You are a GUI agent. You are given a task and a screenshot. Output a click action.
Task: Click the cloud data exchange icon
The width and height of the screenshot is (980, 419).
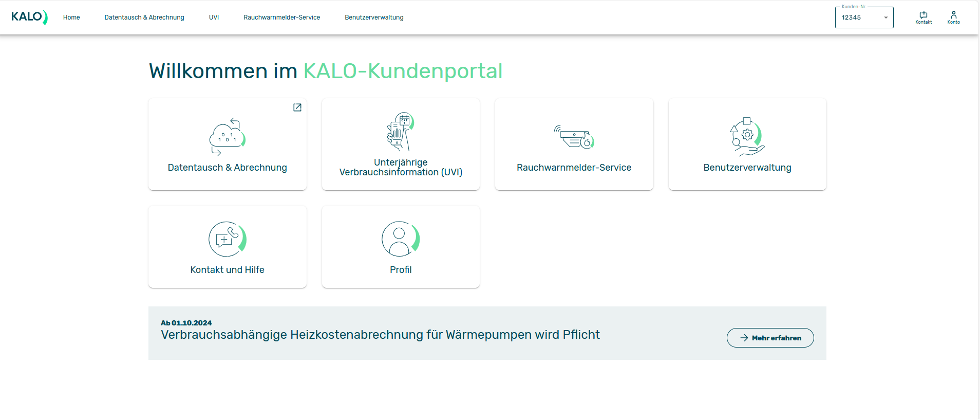228,137
